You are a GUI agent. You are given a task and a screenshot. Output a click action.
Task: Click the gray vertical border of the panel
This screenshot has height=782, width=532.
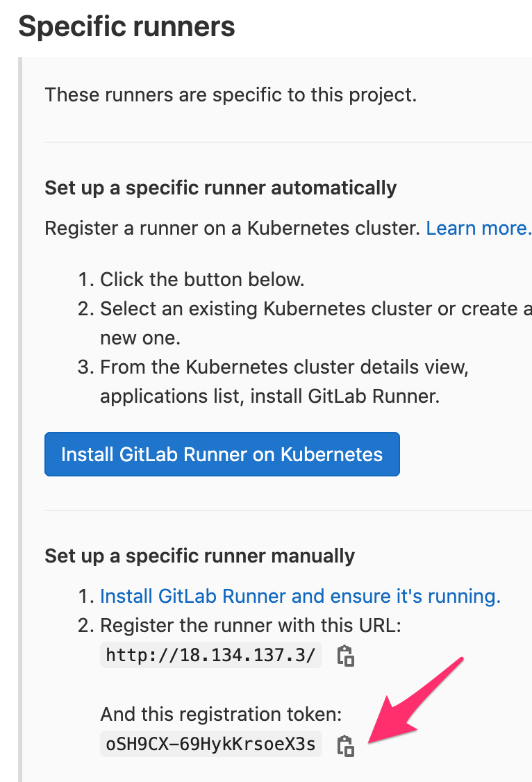[20, 419]
